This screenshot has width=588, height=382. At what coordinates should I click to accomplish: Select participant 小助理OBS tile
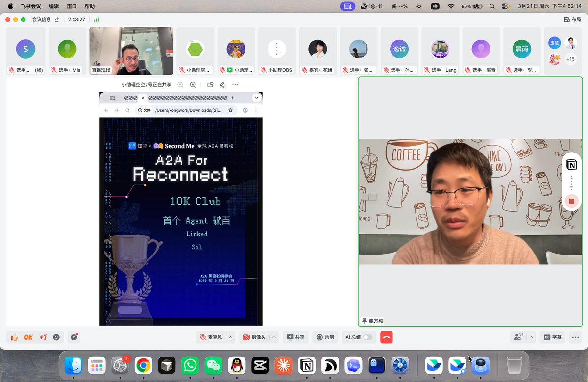(x=277, y=51)
